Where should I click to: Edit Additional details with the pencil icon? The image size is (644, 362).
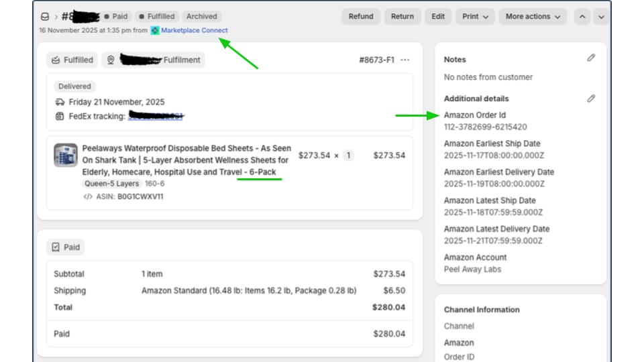pyautogui.click(x=591, y=99)
